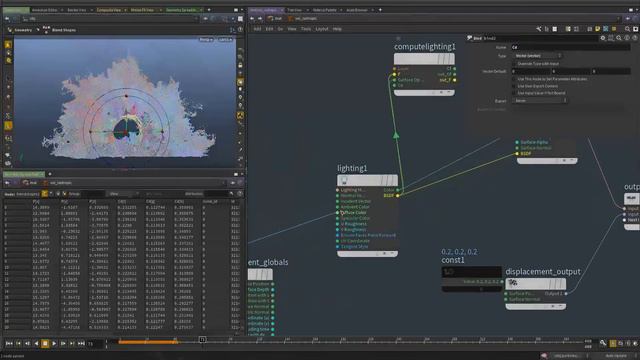Open the Type dropdown showing Vector
640x360 pixels.
538,56
